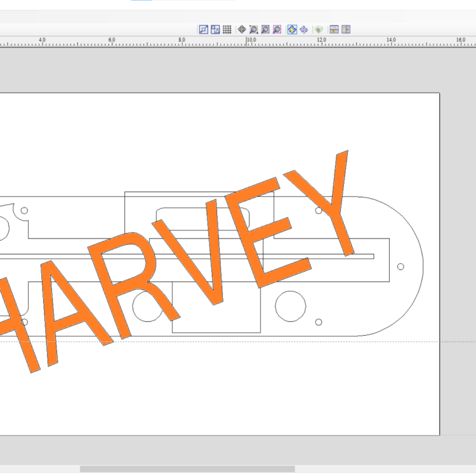Click the zoom-to-selected magnifier with dashed border

pos(277,29)
